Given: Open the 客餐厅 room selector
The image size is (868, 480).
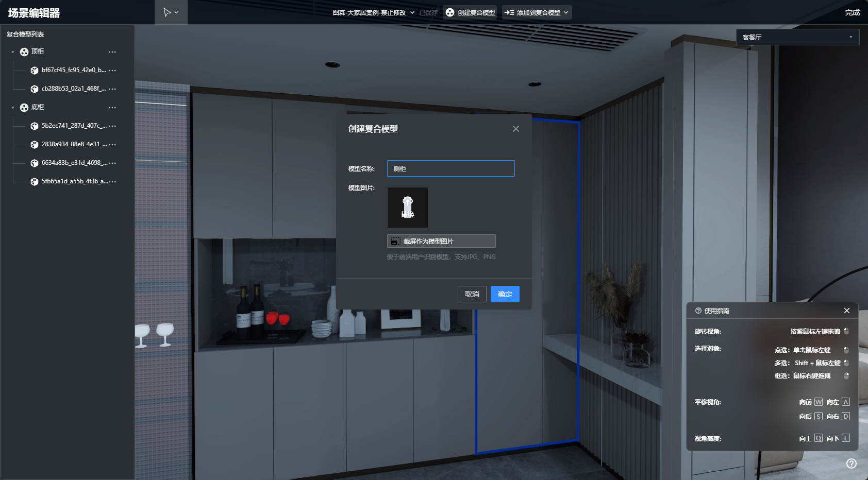Looking at the screenshot, I should point(797,37).
